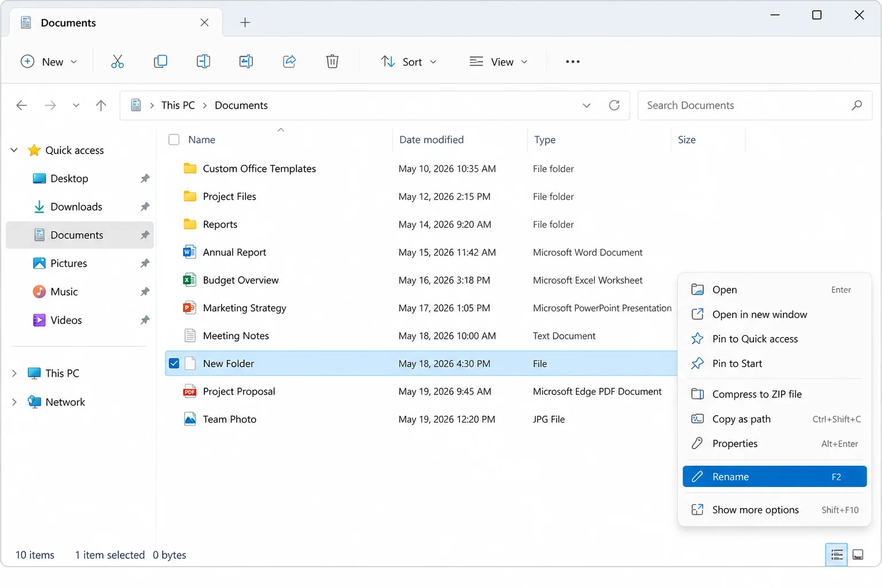Screen dimensions: 882x588
Task: Click the Delete trash can icon
Action: 332,61
